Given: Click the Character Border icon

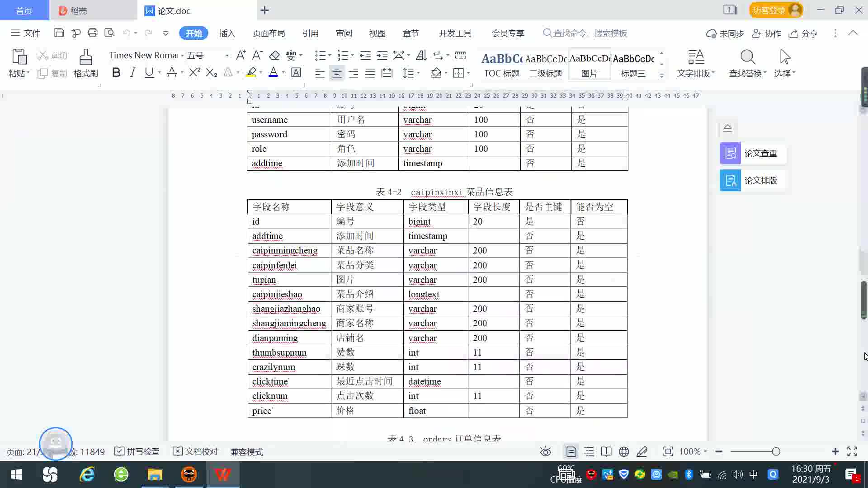Looking at the screenshot, I should [296, 72].
